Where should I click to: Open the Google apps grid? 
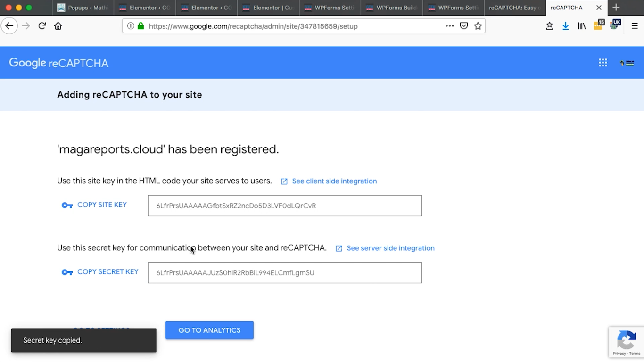point(603,63)
